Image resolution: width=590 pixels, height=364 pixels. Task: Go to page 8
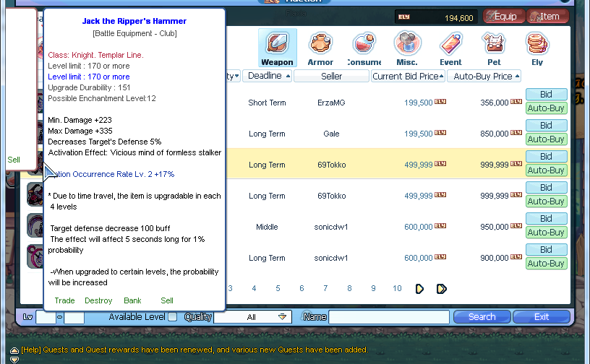[349, 288]
